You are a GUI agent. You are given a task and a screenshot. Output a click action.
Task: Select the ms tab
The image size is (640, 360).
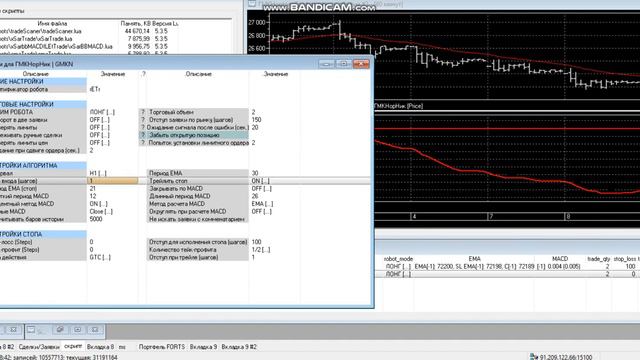(x=122, y=347)
